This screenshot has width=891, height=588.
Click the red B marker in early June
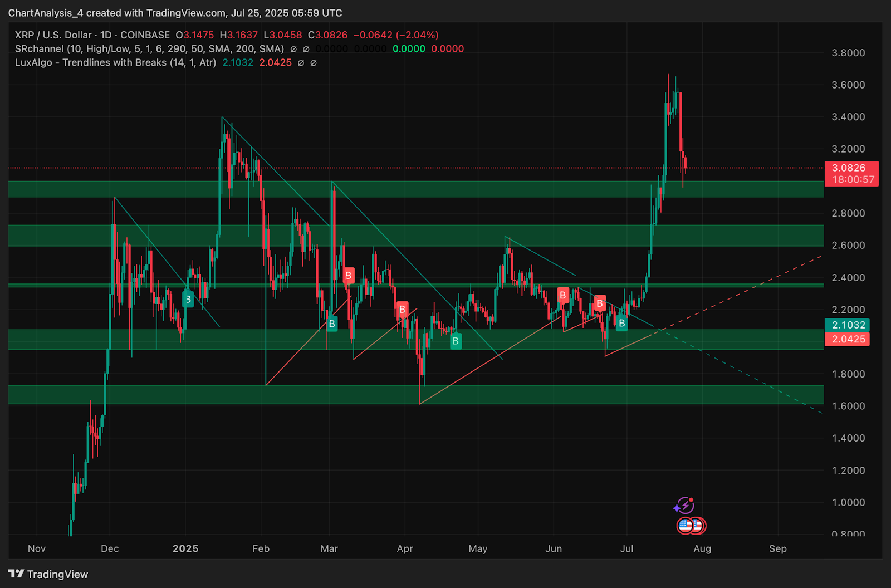(x=562, y=295)
